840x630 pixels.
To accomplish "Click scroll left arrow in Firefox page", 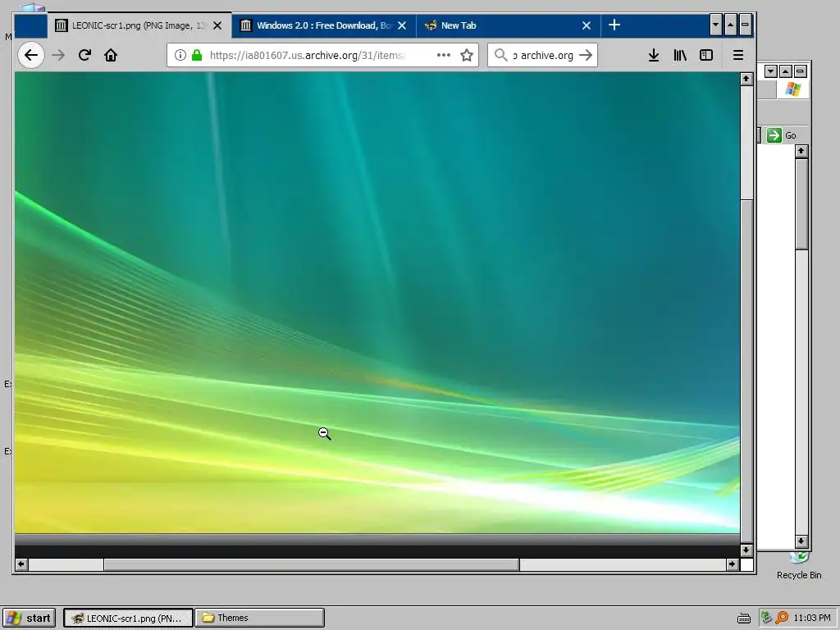I will (21, 564).
